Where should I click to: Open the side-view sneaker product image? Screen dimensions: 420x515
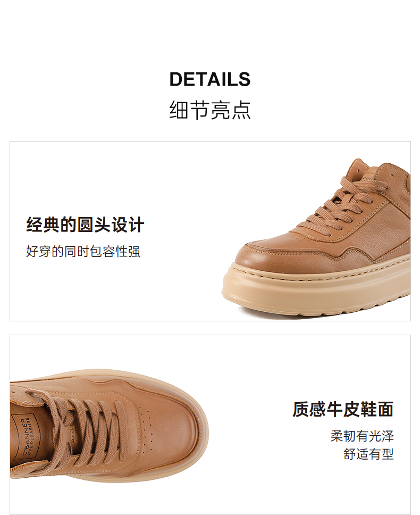click(x=316, y=237)
